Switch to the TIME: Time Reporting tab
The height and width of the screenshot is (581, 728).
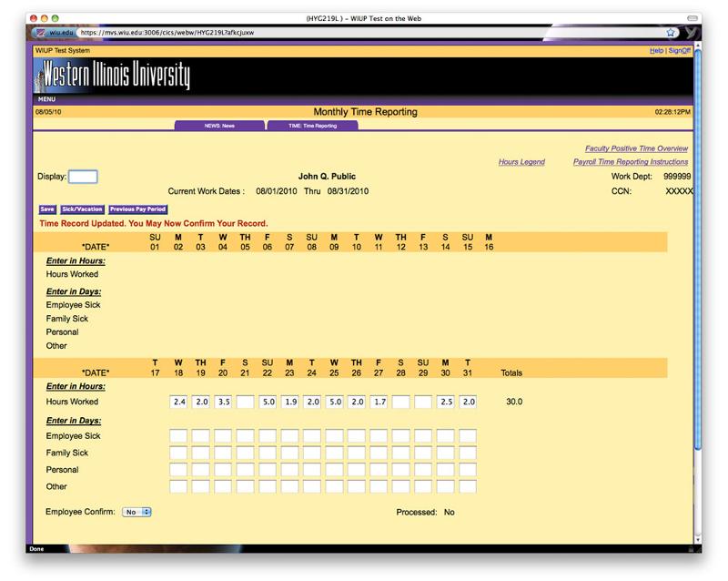coord(312,126)
